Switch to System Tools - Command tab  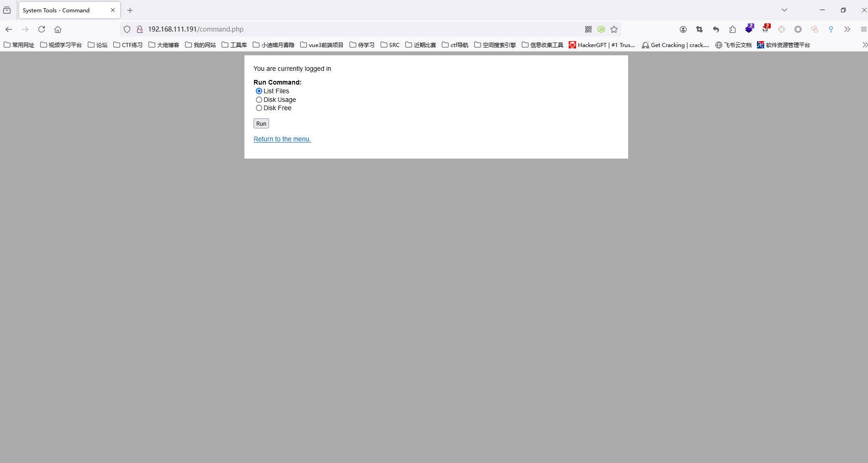pyautogui.click(x=64, y=10)
